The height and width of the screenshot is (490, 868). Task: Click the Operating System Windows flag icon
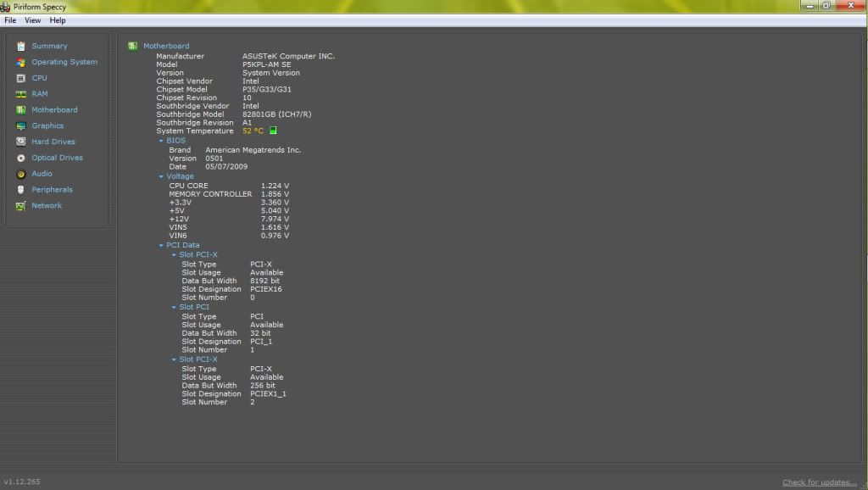click(21, 63)
